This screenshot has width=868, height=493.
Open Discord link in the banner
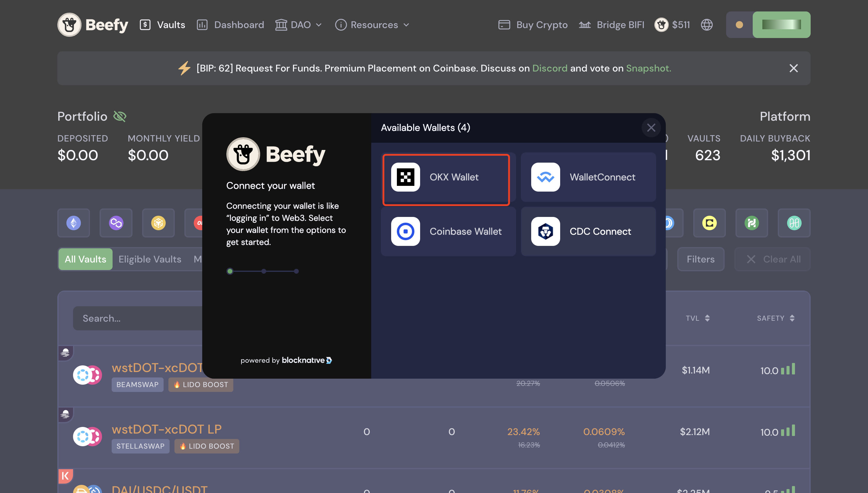[x=550, y=68]
